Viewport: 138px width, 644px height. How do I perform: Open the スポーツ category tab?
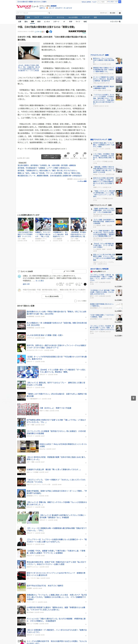pyautogui.click(x=56, y=21)
